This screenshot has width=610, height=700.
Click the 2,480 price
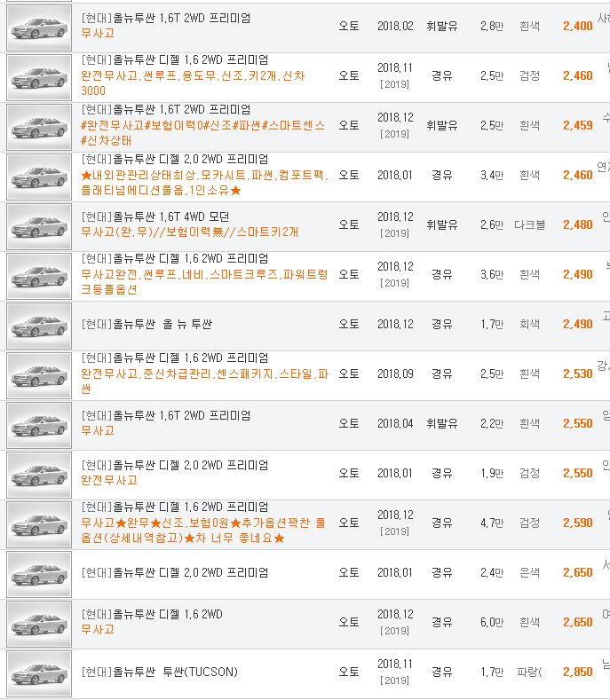point(577,225)
